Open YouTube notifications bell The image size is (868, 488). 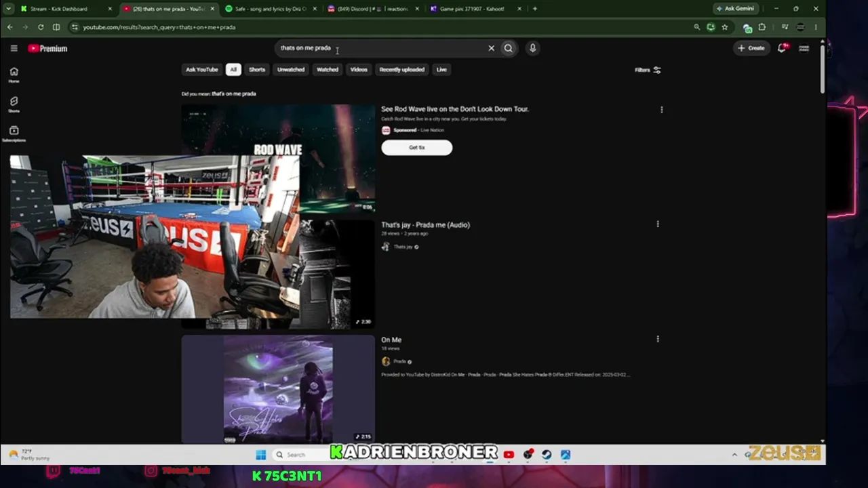click(782, 48)
